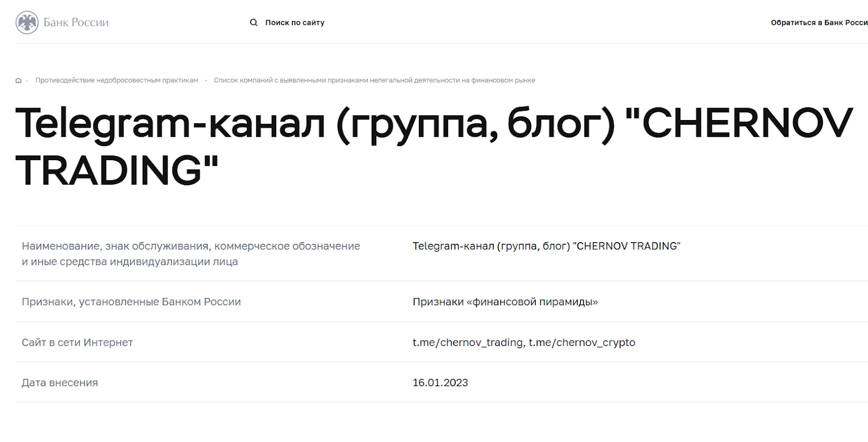The width and height of the screenshot is (868, 442).
Task: Click the label "Признаки, установленные Банком России"
Action: [x=131, y=302]
